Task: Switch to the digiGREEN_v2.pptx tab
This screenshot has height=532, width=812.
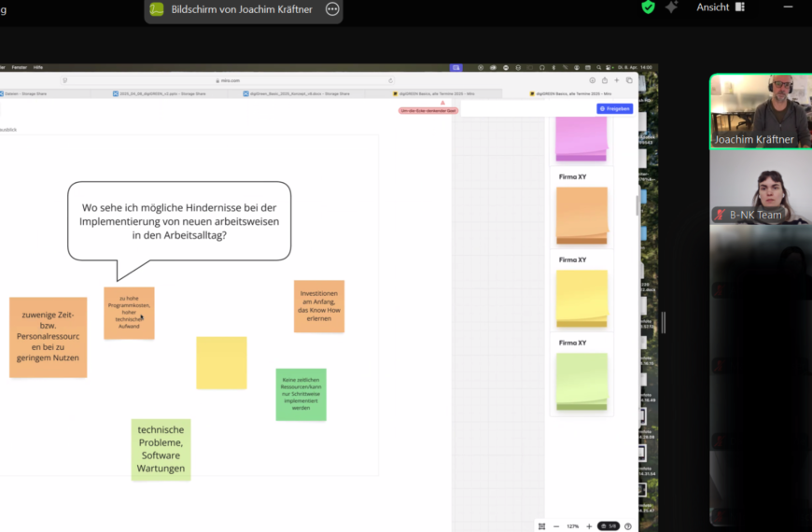Action: pos(160,93)
